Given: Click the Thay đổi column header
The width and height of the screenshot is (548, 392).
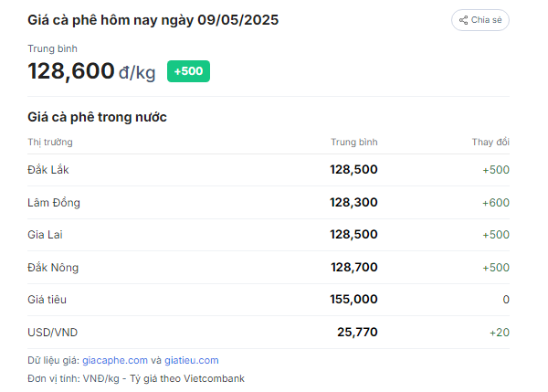Looking at the screenshot, I should point(490,142).
